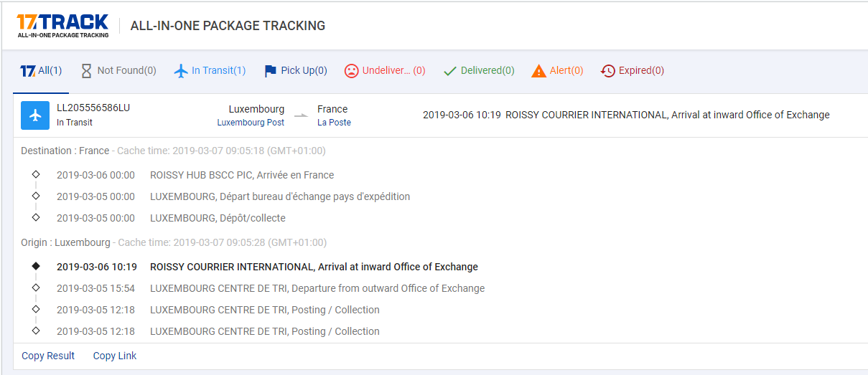Click the Copy Link button
Screen dimensions: 868x375
click(x=115, y=356)
